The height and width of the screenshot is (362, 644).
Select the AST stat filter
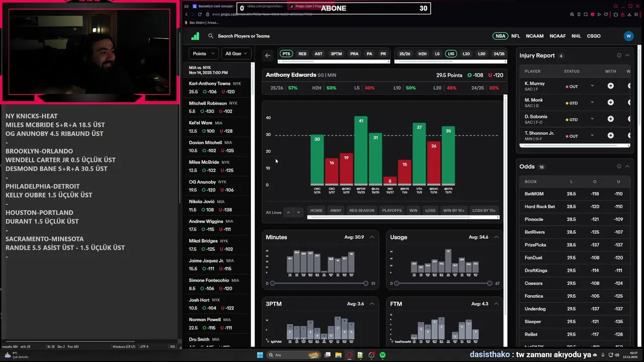click(318, 54)
